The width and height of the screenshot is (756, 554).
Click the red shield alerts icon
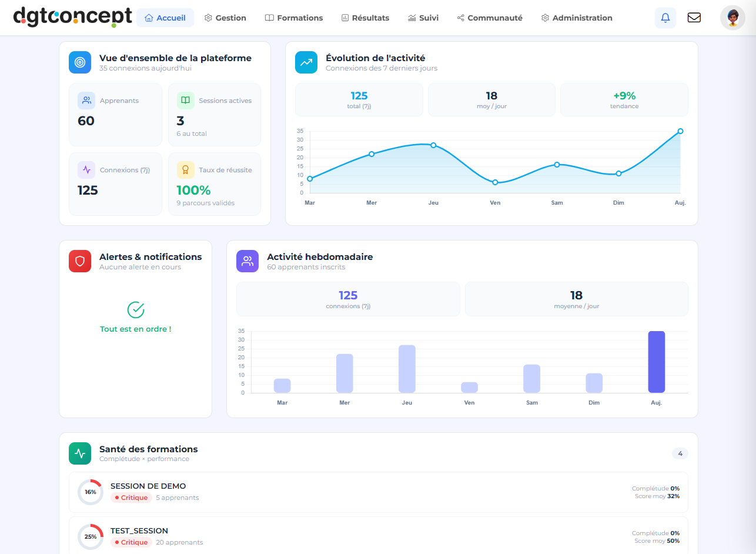click(80, 261)
